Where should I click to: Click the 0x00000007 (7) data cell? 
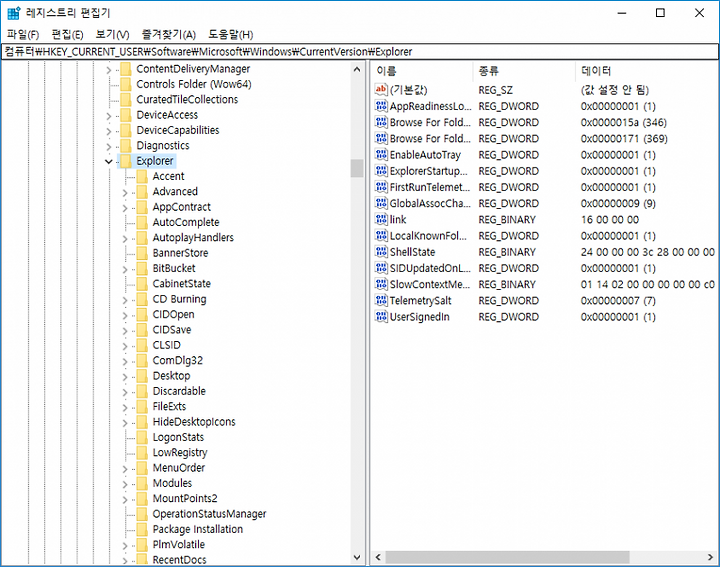click(x=618, y=301)
